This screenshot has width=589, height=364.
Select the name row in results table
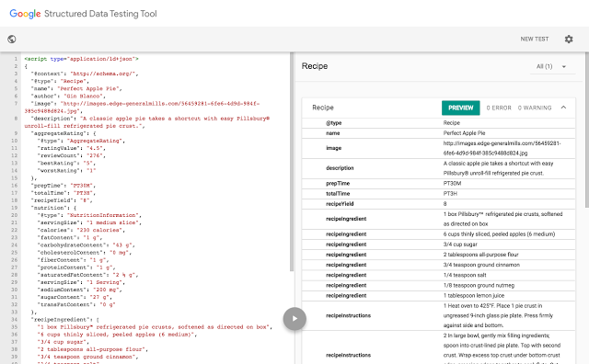[x=439, y=133]
